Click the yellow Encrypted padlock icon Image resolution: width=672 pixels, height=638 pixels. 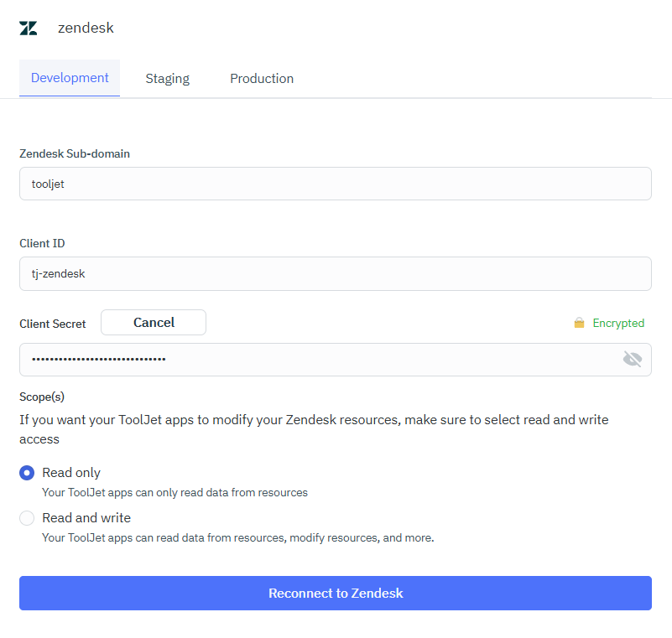coord(579,322)
